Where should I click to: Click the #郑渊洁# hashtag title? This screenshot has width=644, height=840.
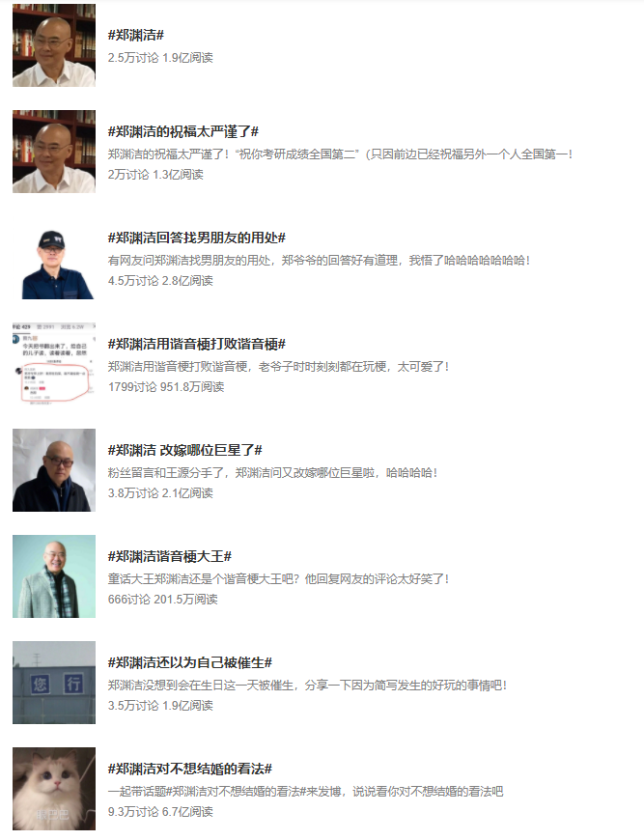(135, 36)
